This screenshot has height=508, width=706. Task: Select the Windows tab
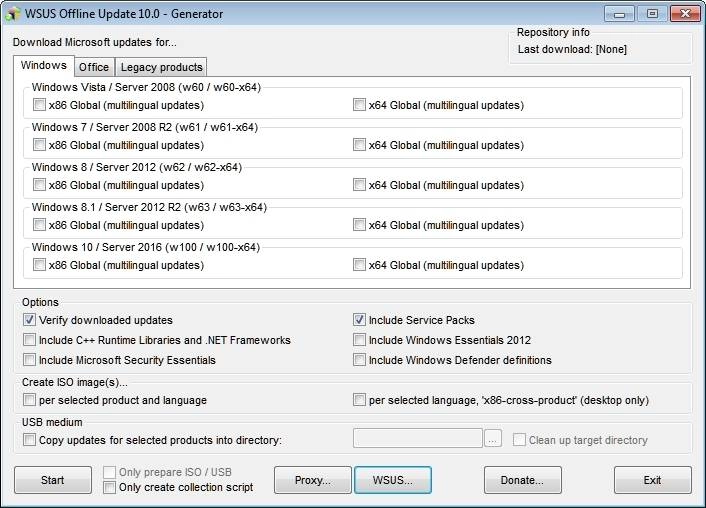pyautogui.click(x=44, y=65)
